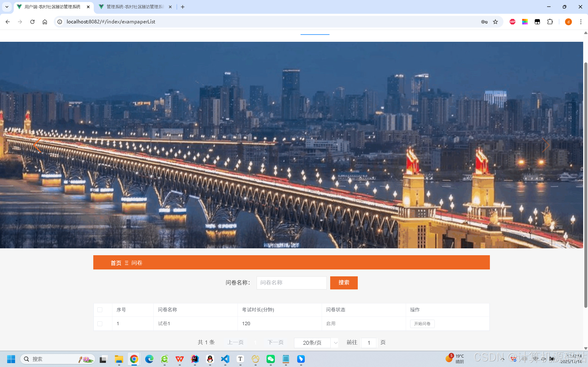Close the 用户端 browser tab

[88, 7]
